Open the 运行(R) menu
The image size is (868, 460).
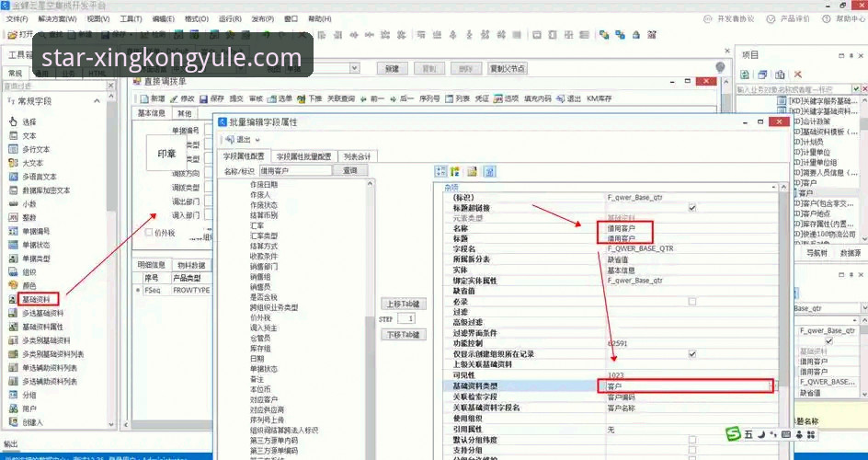[x=230, y=18]
